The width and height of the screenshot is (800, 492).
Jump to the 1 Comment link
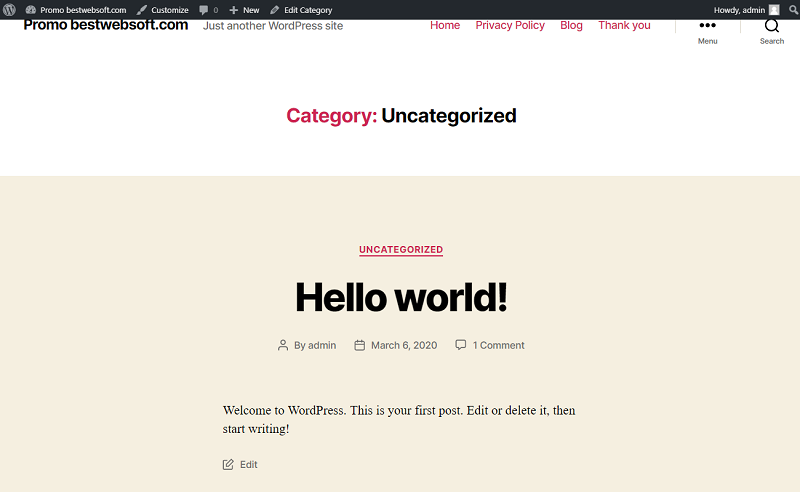click(x=498, y=346)
